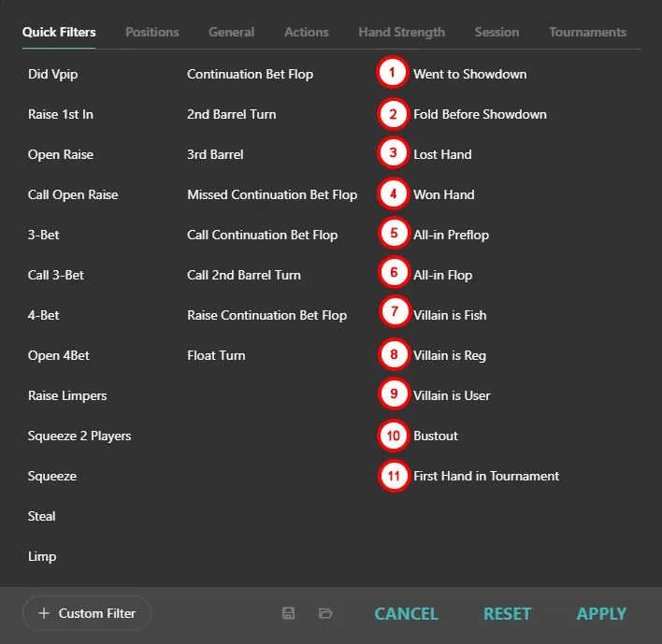Click the open saved filter folder icon

pyautogui.click(x=325, y=613)
